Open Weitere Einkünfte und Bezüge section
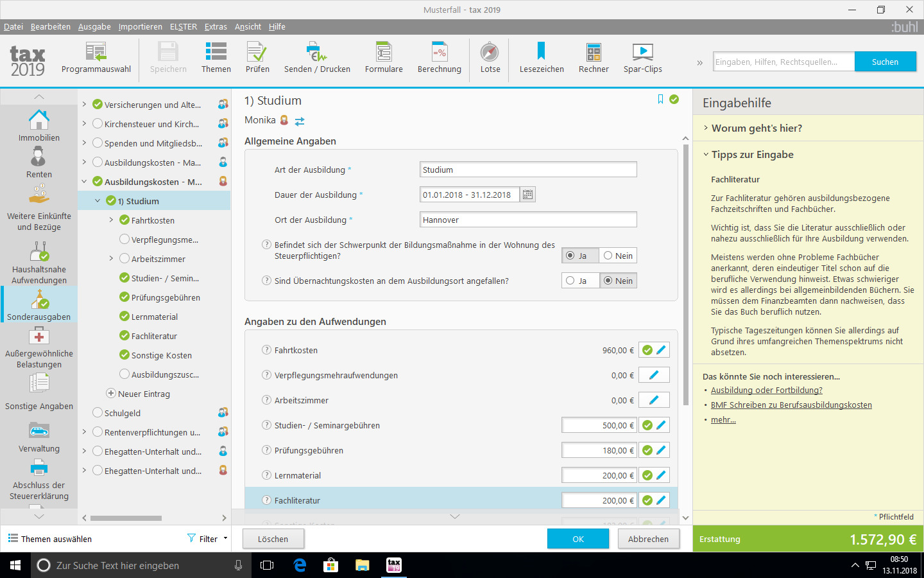Image resolution: width=924 pixels, height=578 pixels. pos(38,207)
